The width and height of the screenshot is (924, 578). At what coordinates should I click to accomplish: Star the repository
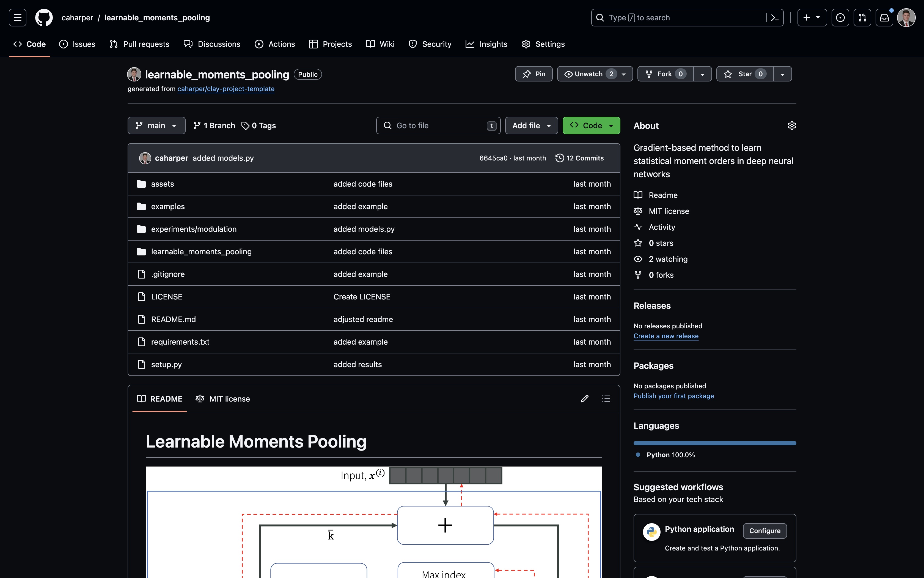click(744, 74)
